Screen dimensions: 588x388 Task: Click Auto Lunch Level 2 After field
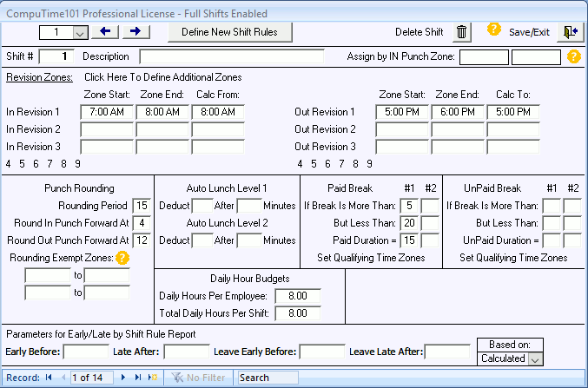point(249,240)
